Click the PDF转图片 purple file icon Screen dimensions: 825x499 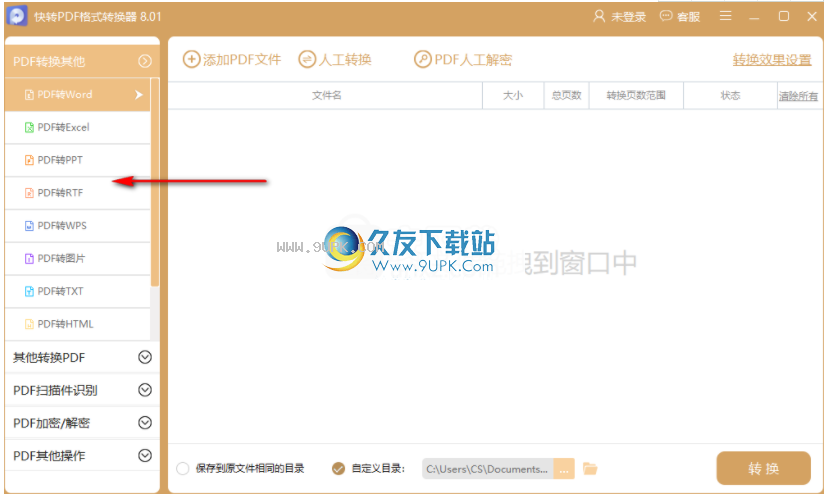(29, 258)
